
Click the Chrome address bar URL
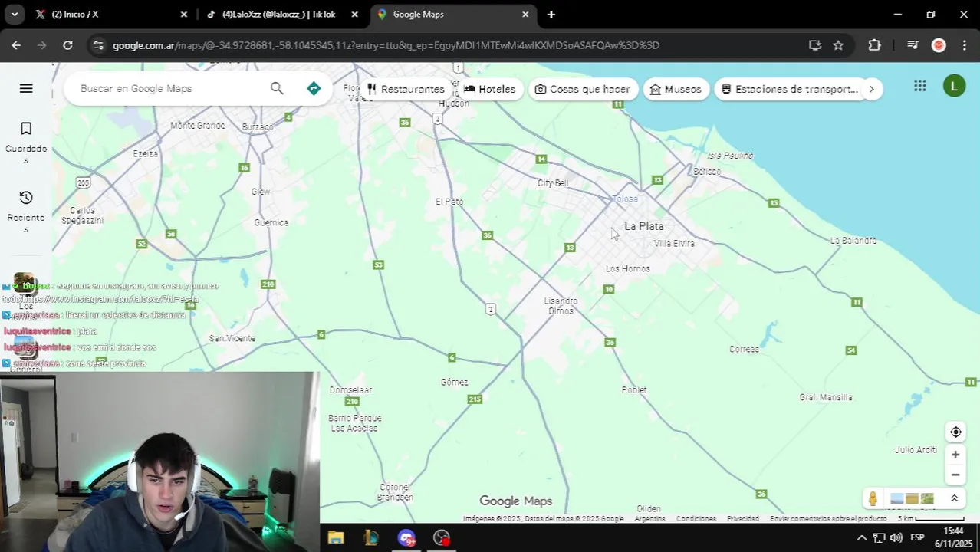[386, 45]
